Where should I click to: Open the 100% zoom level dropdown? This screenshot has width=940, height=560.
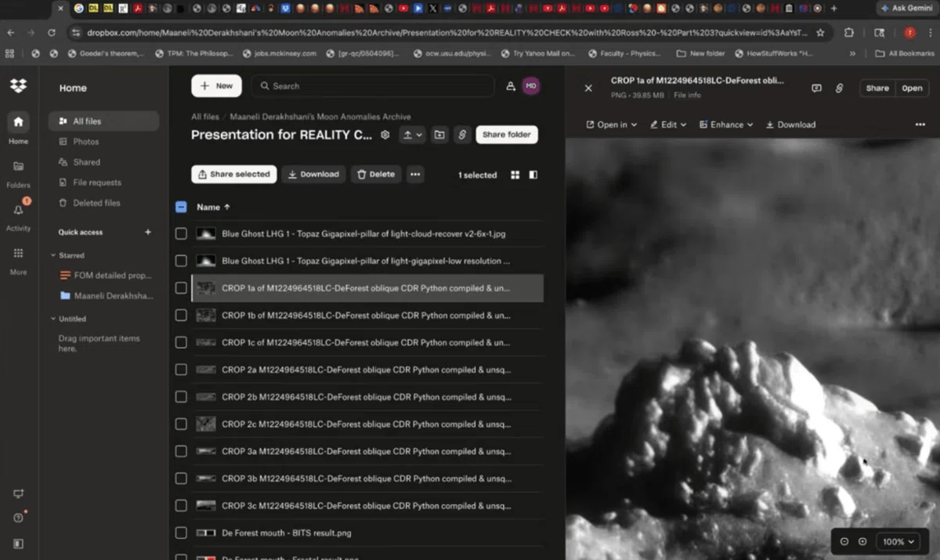coord(898,541)
